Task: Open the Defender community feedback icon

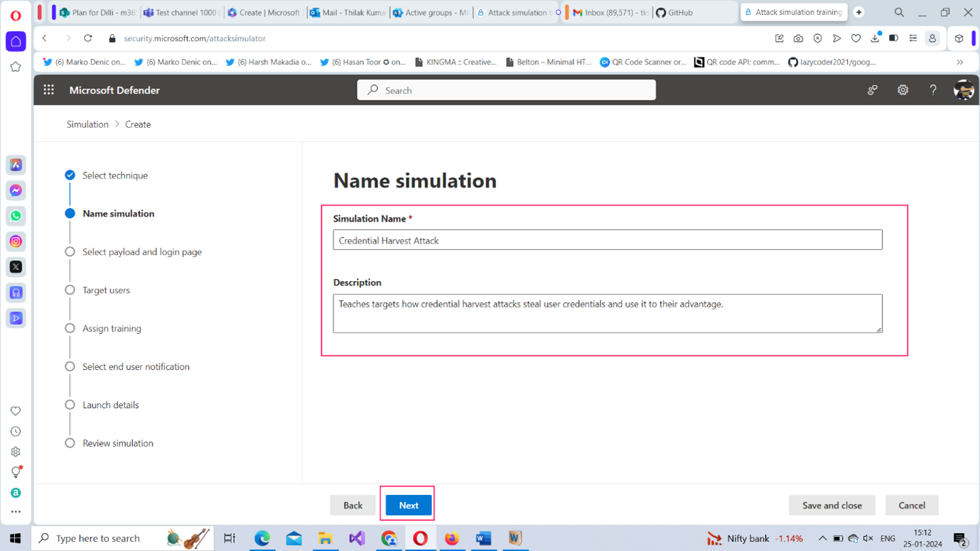Action: tap(872, 90)
